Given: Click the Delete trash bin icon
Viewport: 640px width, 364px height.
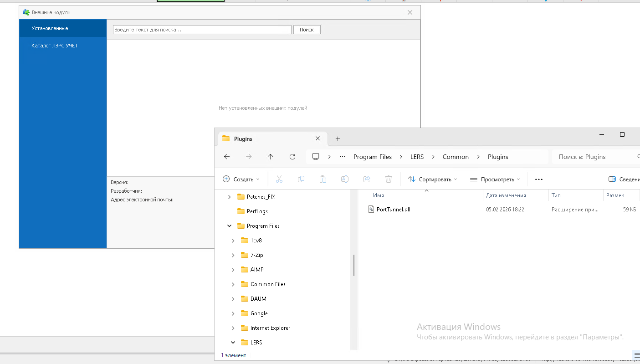Looking at the screenshot, I should pos(389,179).
